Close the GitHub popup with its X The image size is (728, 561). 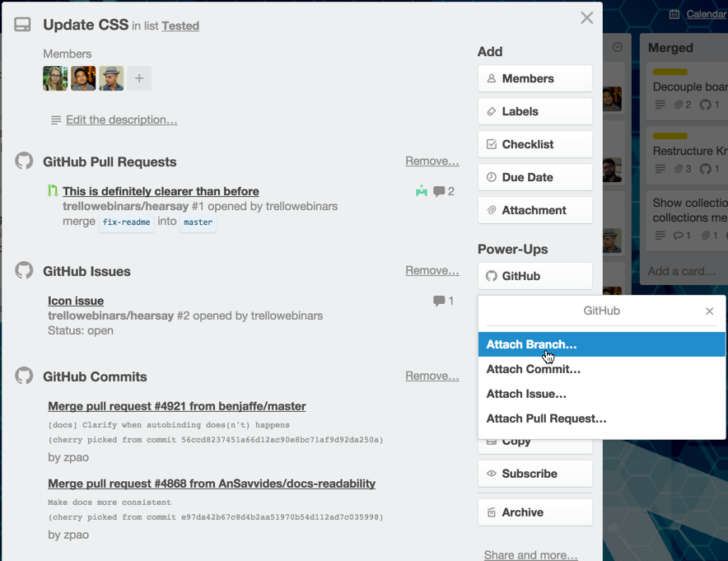(x=709, y=311)
